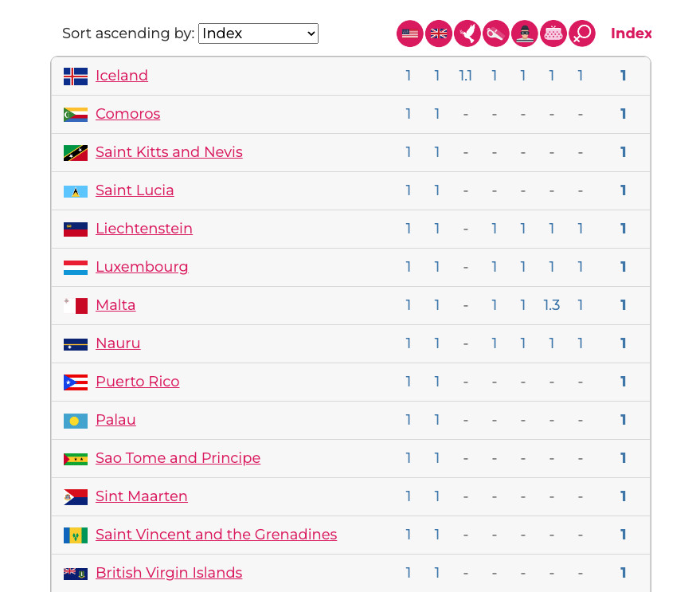Follow the Luxembourg link
700x592 pixels.
[142, 267]
